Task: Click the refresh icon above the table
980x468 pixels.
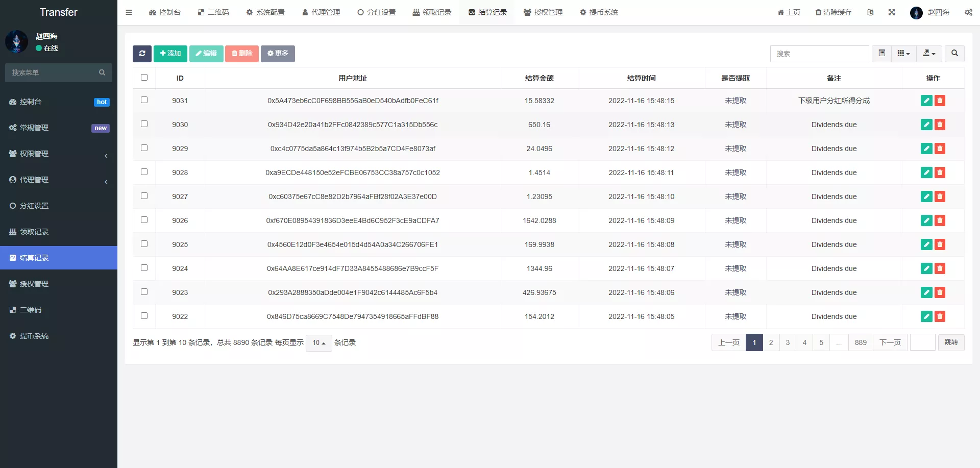Action: (x=142, y=54)
